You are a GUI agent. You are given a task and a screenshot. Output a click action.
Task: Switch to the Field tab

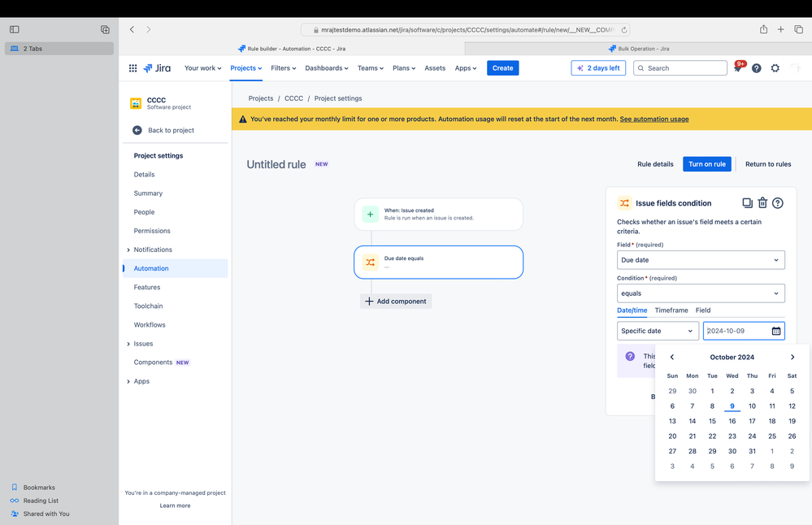(703, 310)
